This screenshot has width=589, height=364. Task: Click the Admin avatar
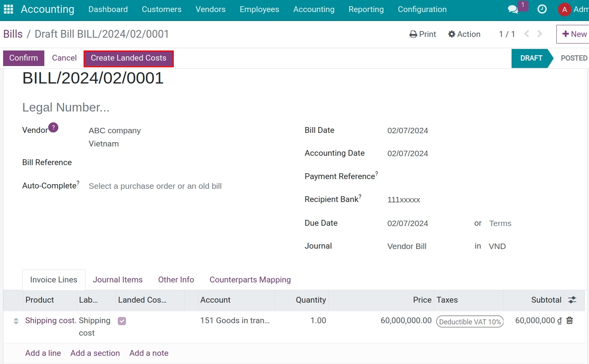click(565, 9)
